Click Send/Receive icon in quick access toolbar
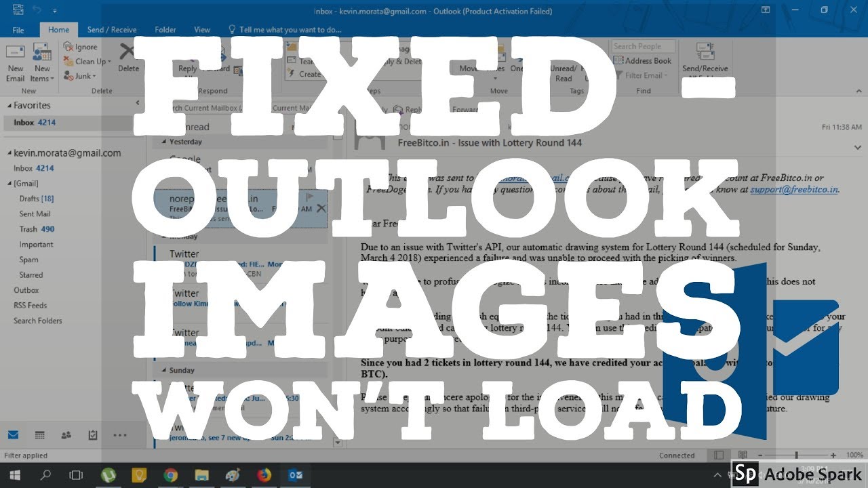This screenshot has width=868, height=488. click(17, 11)
